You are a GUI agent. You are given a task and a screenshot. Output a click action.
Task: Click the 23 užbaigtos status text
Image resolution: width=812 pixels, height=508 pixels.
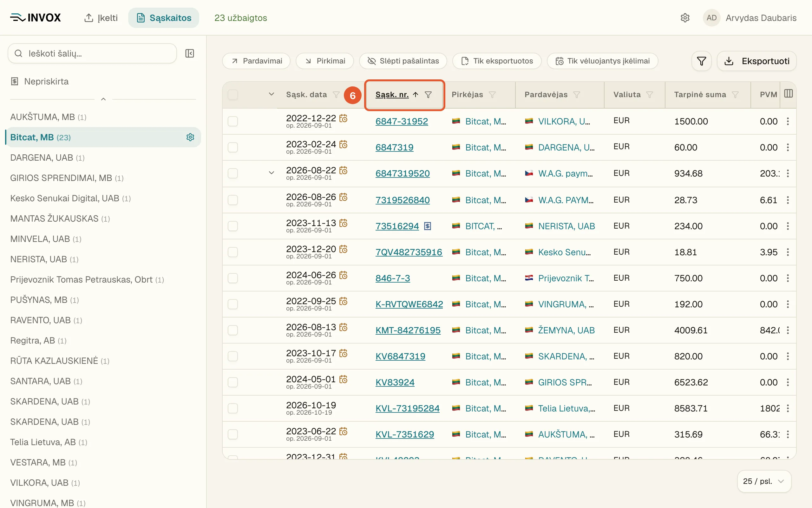click(x=240, y=18)
